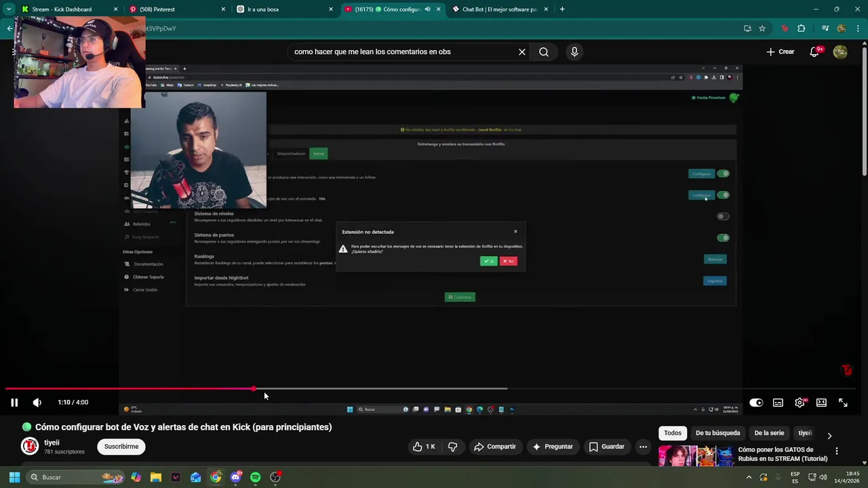Switch to the Chat Bot browser tab
868x488 pixels.
click(500, 9)
